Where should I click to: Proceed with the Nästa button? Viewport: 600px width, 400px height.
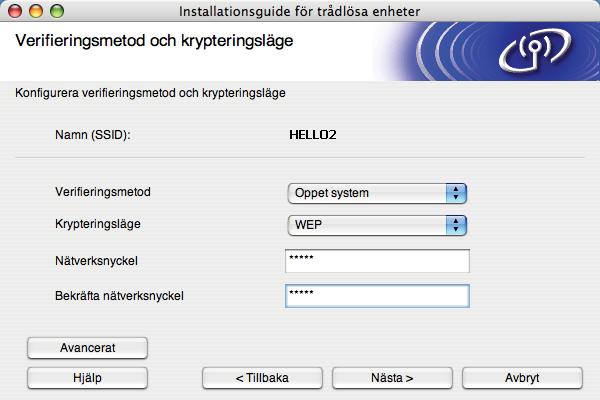(x=392, y=378)
